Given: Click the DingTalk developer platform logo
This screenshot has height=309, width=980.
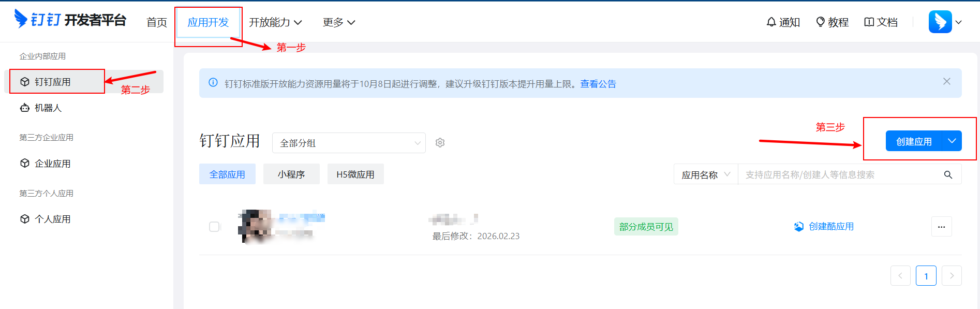Looking at the screenshot, I should click(x=70, y=20).
